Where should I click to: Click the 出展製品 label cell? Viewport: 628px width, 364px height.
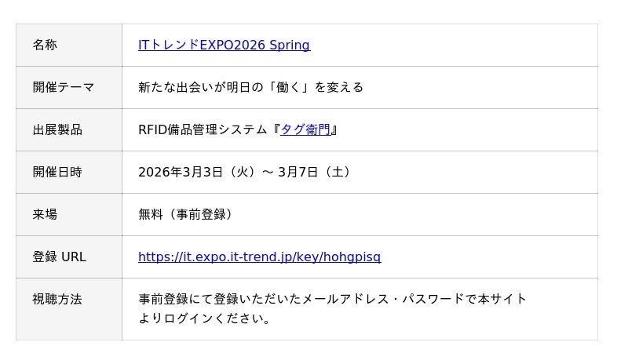point(57,129)
